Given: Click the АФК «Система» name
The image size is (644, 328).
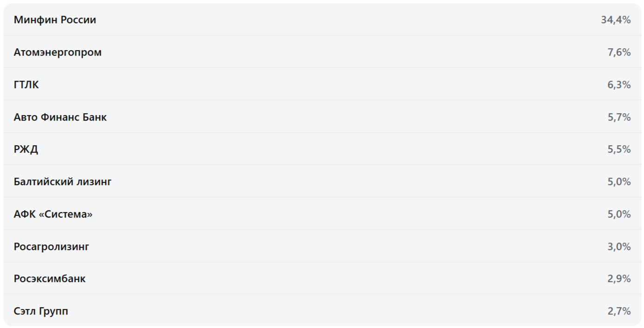Looking at the screenshot, I should coord(53,214).
